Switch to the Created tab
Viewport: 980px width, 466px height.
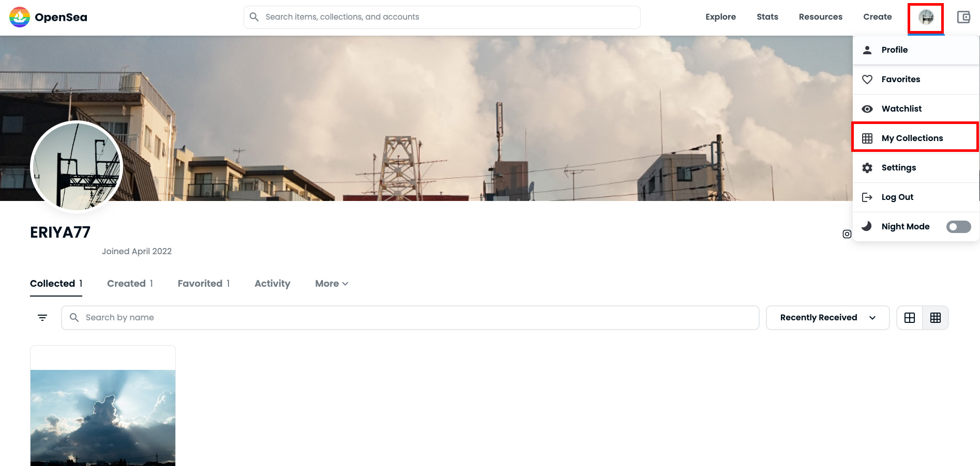(x=130, y=284)
